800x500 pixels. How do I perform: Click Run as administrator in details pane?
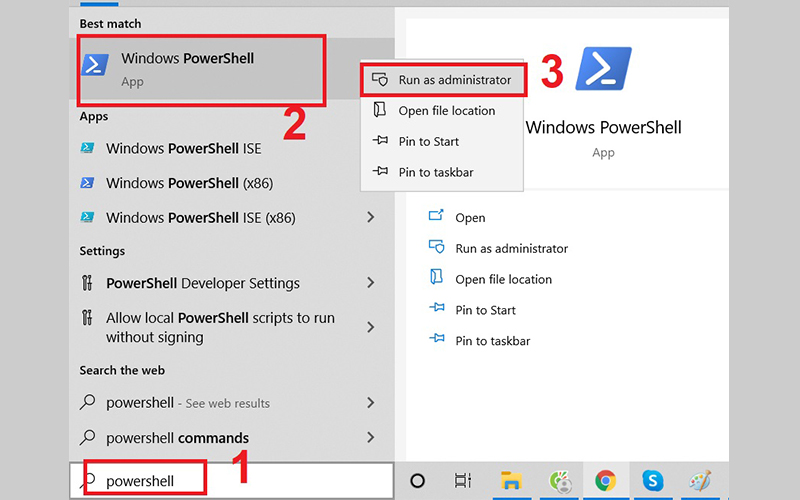click(511, 248)
